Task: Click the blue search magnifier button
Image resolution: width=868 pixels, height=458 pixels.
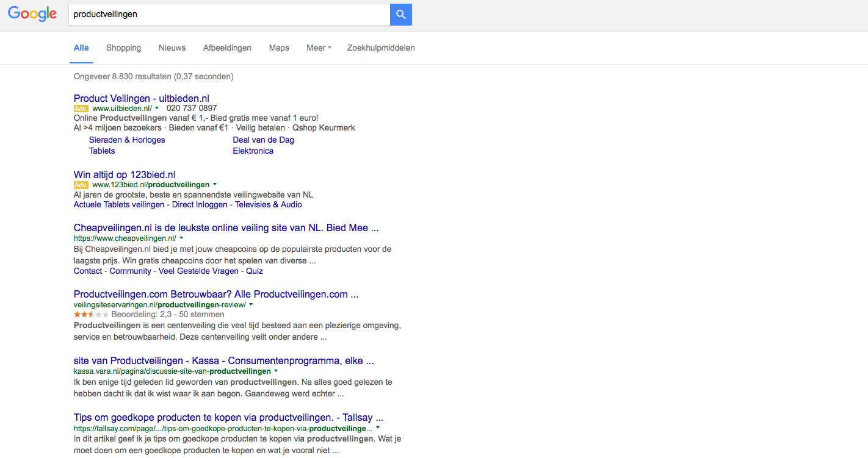Action: coord(401,15)
